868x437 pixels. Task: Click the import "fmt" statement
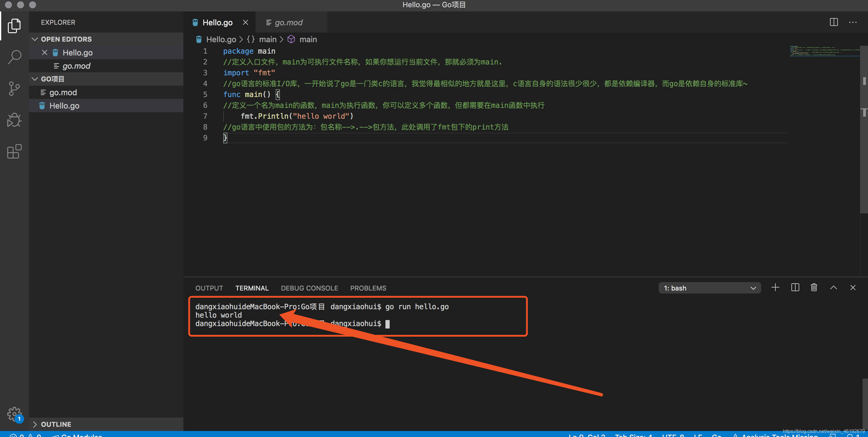tap(249, 73)
